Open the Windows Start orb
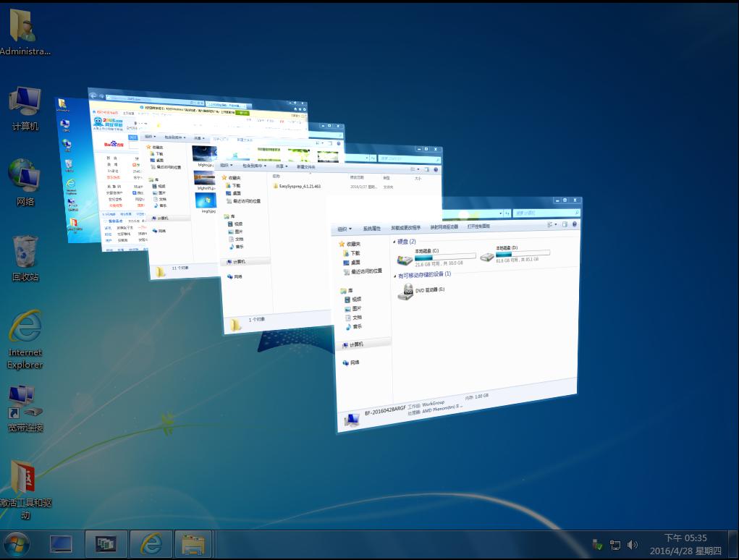739x560 pixels. click(x=17, y=545)
